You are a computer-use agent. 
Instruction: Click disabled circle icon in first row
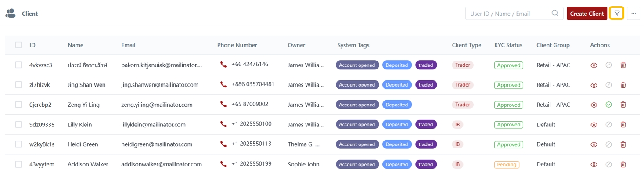click(x=608, y=65)
